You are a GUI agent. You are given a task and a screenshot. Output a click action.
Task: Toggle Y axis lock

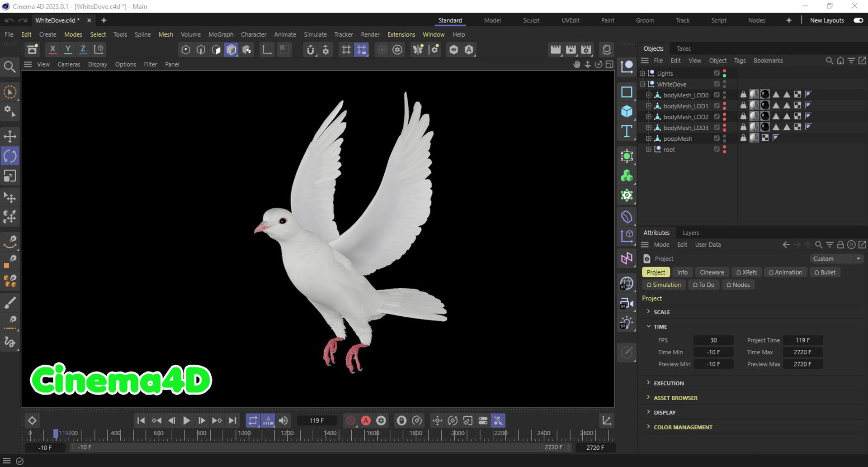click(x=68, y=49)
